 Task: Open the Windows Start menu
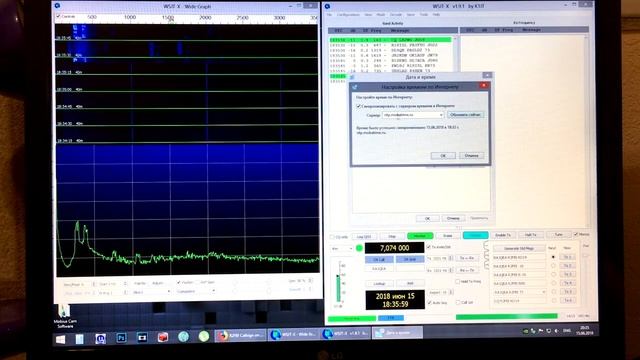[x=60, y=339]
